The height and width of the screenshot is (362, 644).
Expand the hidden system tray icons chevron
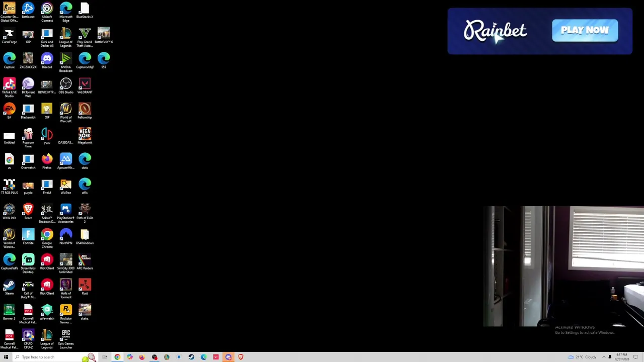[x=604, y=357]
